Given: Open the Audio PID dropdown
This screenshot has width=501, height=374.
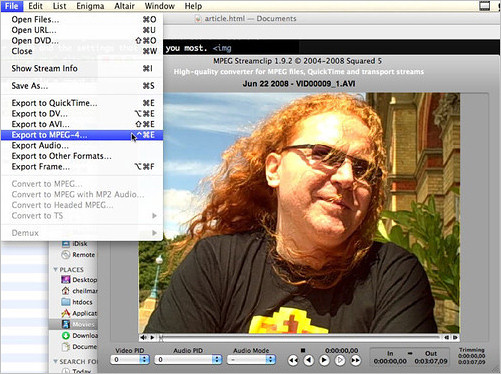Looking at the screenshot, I should (x=188, y=360).
